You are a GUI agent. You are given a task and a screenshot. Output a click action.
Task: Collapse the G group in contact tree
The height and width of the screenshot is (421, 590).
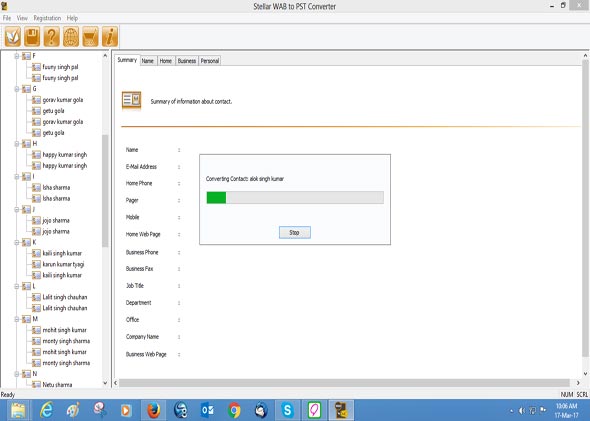pos(17,89)
